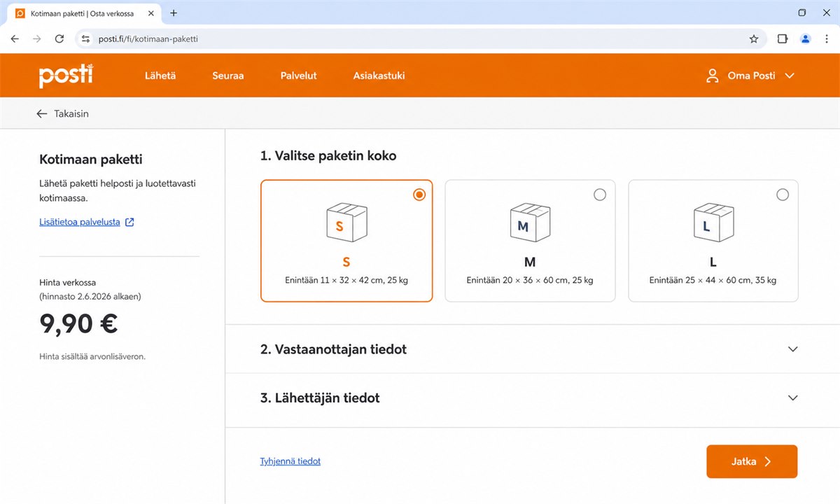Screen dimensions: 840x504
Task: Click the arrow icon on the Jatka button
Action: coord(767,461)
